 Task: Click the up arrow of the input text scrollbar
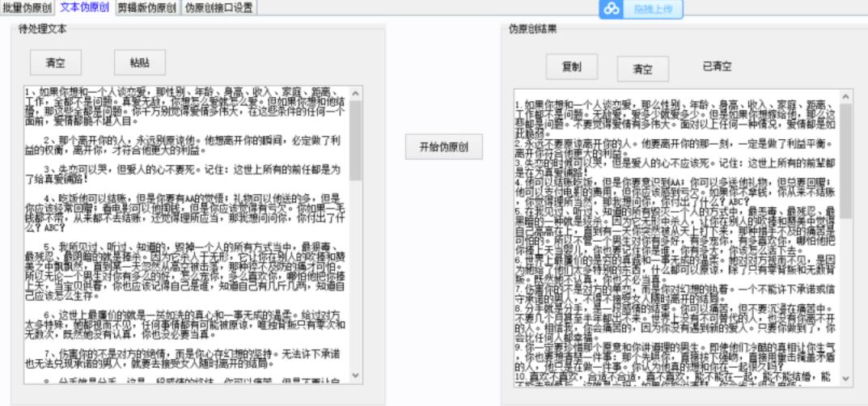pos(356,92)
